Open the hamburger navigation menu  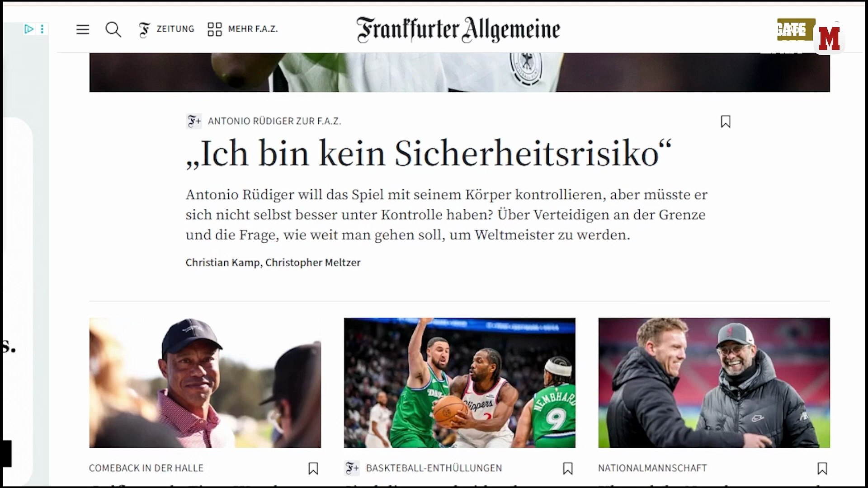pos(83,29)
